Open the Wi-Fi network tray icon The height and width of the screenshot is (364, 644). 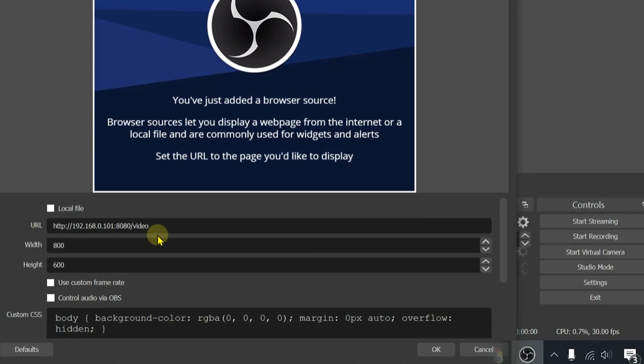(590, 355)
